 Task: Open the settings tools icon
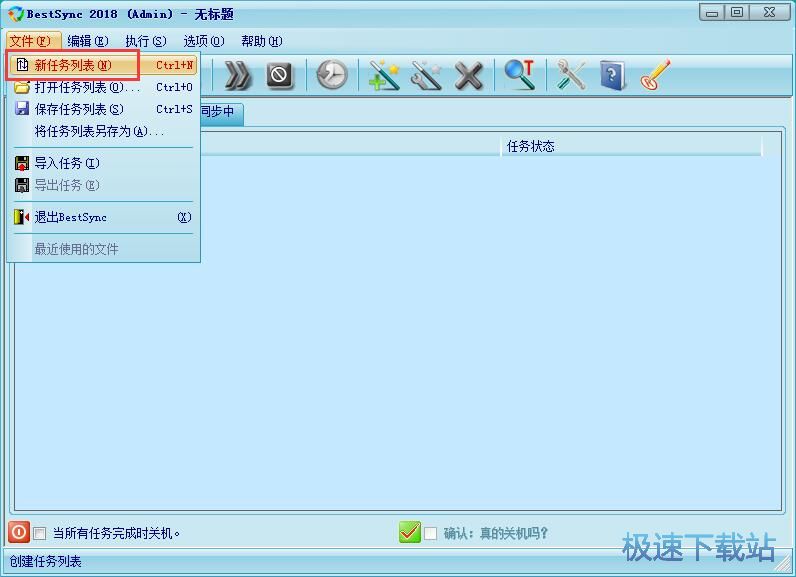click(x=571, y=76)
